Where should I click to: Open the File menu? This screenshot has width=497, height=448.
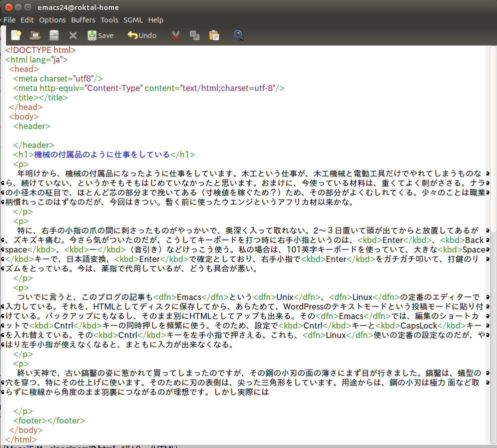[x=10, y=20]
